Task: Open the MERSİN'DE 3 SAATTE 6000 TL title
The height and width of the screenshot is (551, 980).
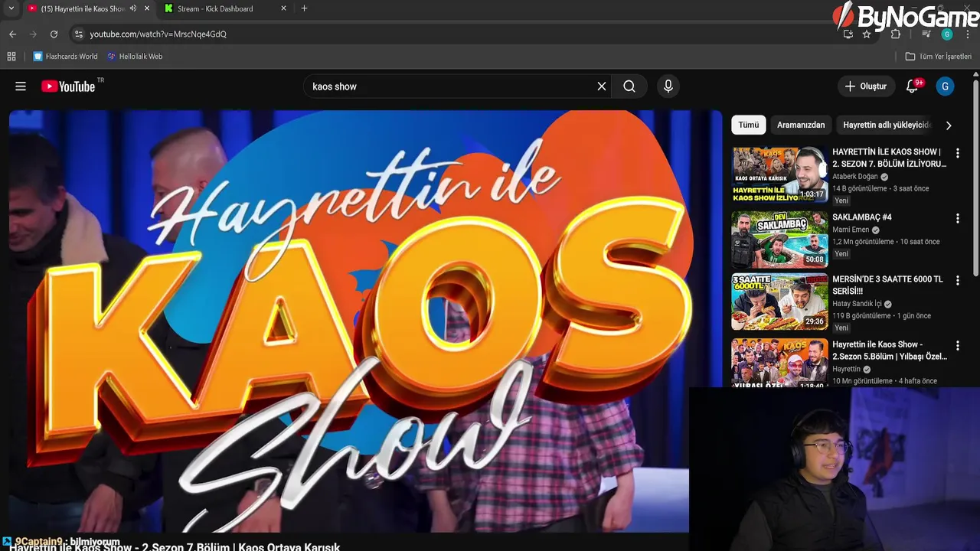Action: pyautogui.click(x=888, y=285)
